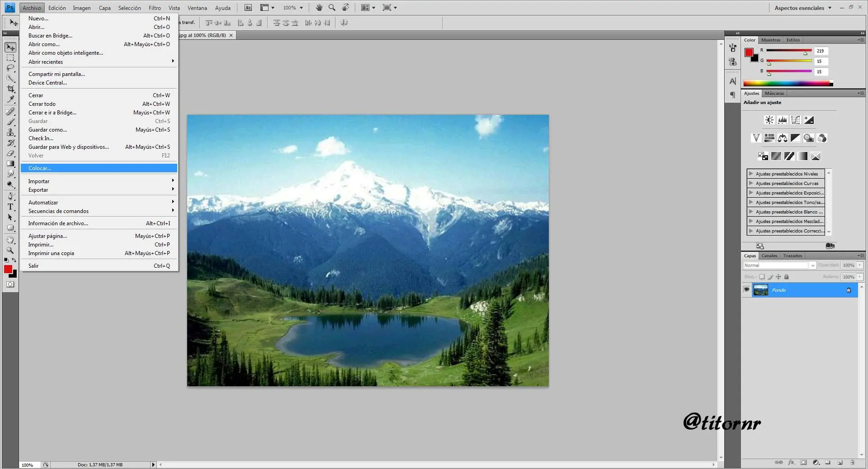This screenshot has width=868, height=469.
Task: Pick a color from the spectrum ramp
Action: (x=788, y=83)
